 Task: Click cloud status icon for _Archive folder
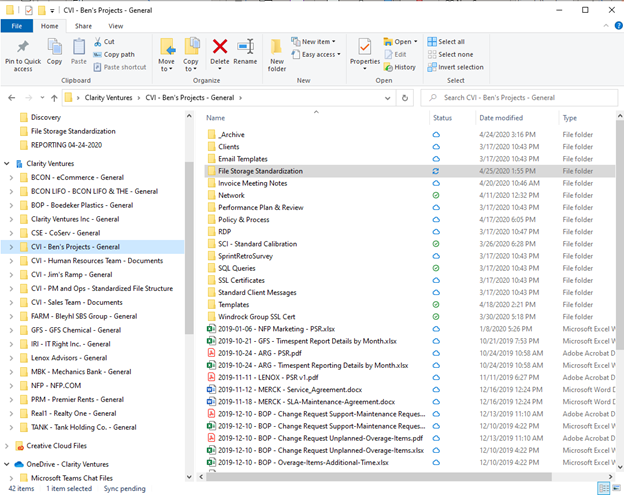[x=436, y=135]
